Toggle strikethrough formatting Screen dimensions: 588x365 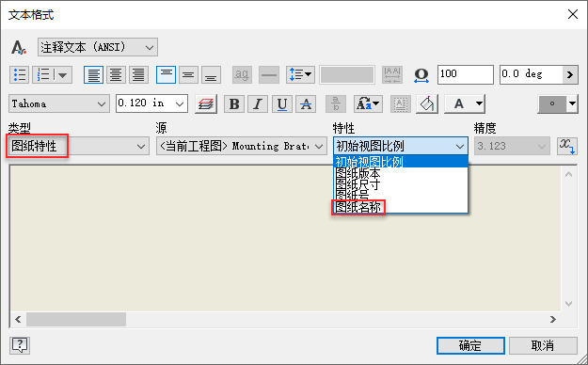click(x=306, y=103)
